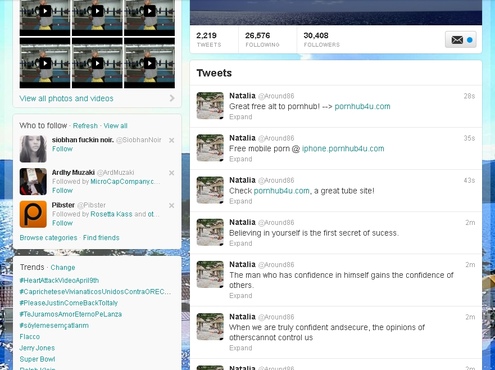The width and height of the screenshot is (495, 370).
Task: Open the Pibster orange logo avatar
Action: [33, 214]
